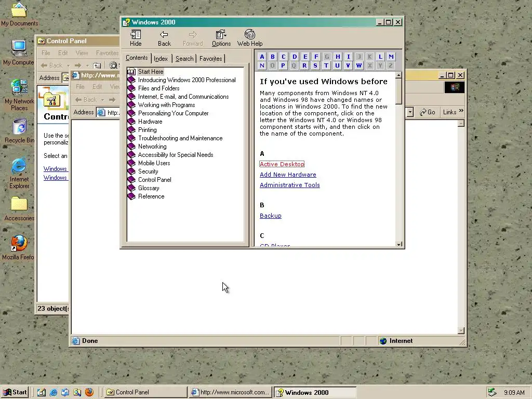
Task: Select the Internet Explorer desktop icon
Action: pyautogui.click(x=19, y=173)
